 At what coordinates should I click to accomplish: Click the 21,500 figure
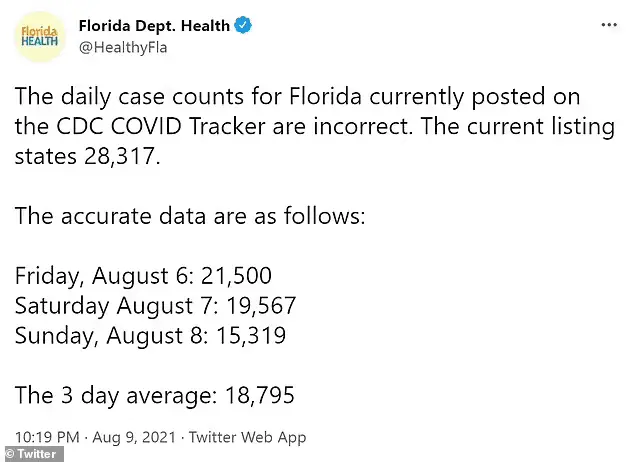point(235,277)
